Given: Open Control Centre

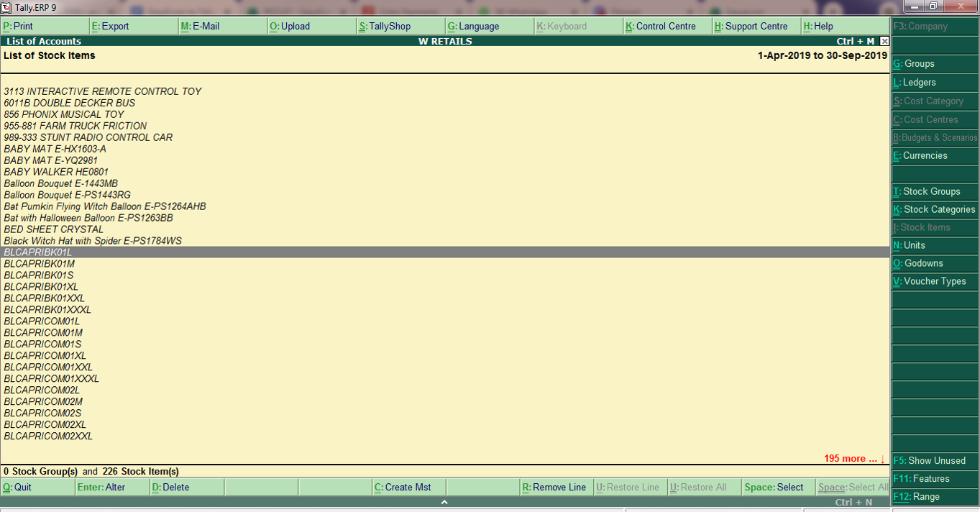Looking at the screenshot, I should point(668,26).
